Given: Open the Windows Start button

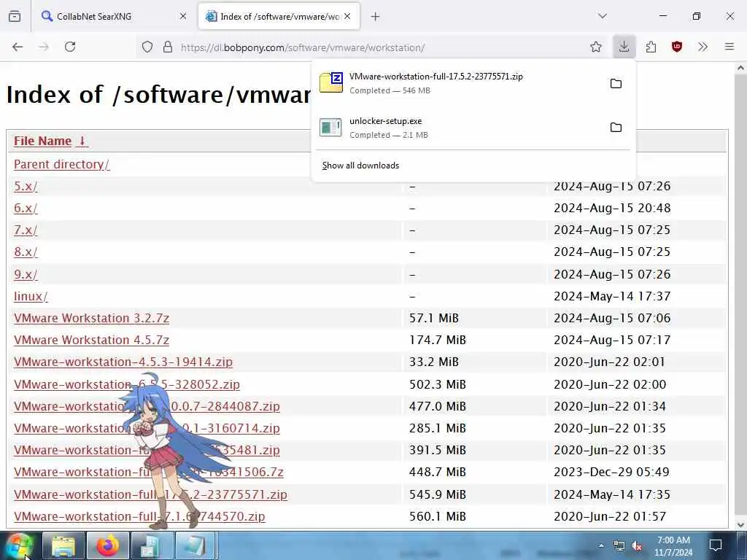Looking at the screenshot, I should (x=19, y=545).
